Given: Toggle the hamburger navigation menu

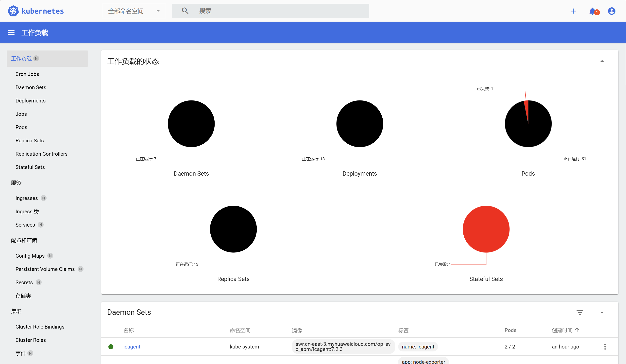Looking at the screenshot, I should click(11, 33).
